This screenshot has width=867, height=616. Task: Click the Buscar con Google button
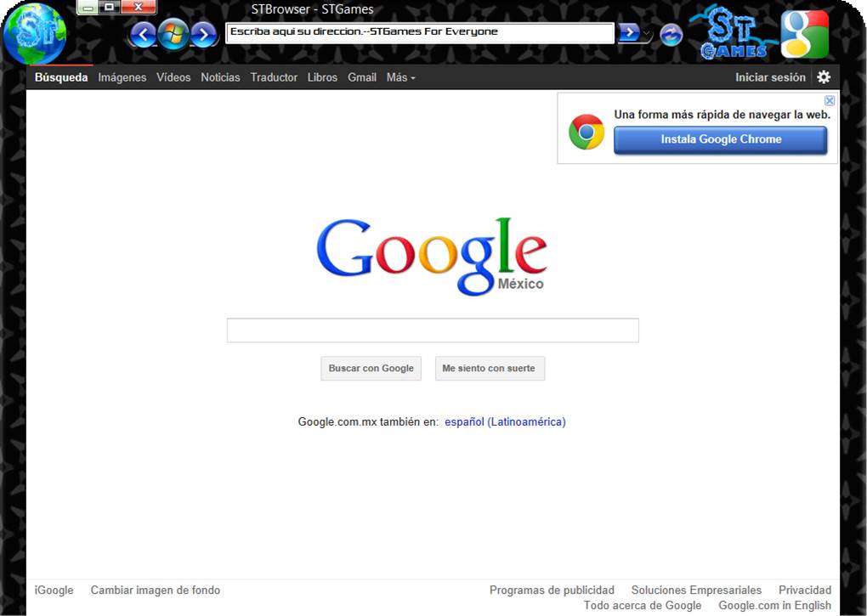371,369
